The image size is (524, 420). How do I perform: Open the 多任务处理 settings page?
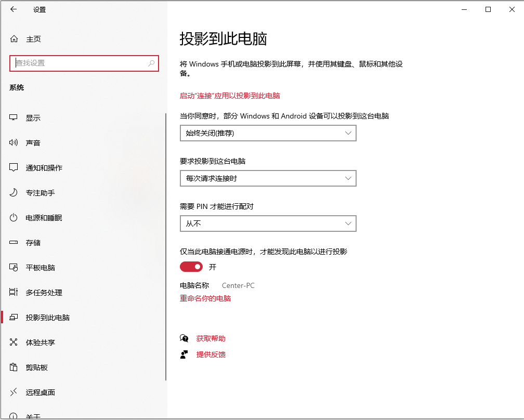44,293
